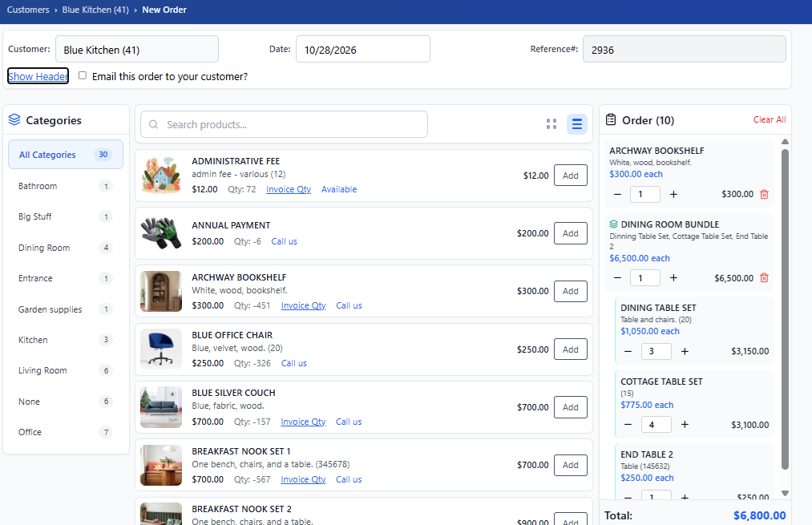Open Blue Office Chair thumbnail
Image resolution: width=812 pixels, height=525 pixels.
161,349
